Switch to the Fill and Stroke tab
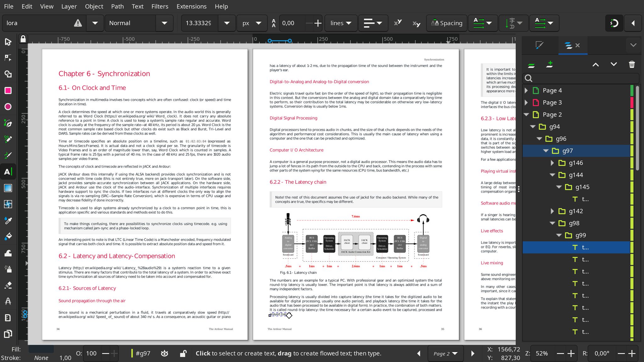Image resolution: width=644 pixels, height=362 pixels. point(539,46)
